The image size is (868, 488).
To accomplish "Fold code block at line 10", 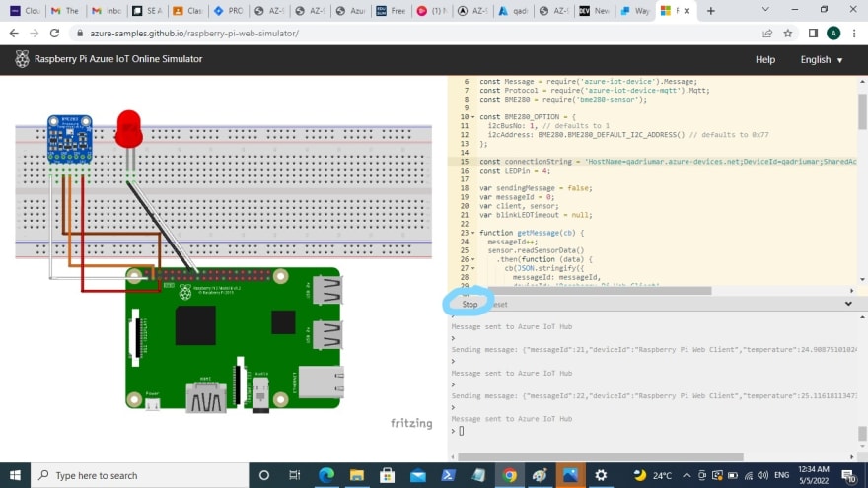I will [x=472, y=116].
